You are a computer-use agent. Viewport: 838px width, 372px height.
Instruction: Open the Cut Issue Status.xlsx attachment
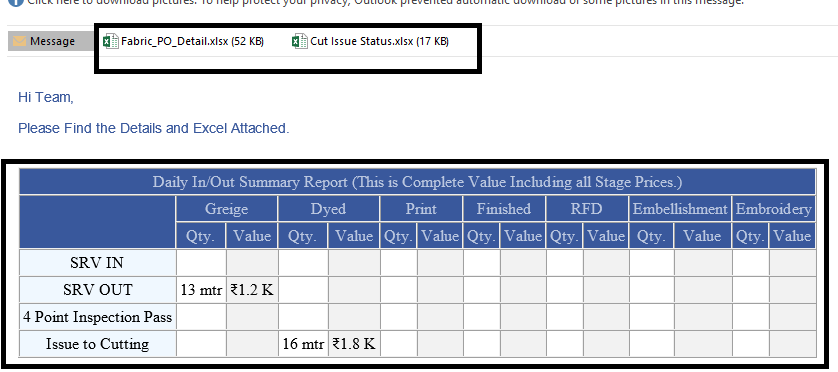pos(370,41)
